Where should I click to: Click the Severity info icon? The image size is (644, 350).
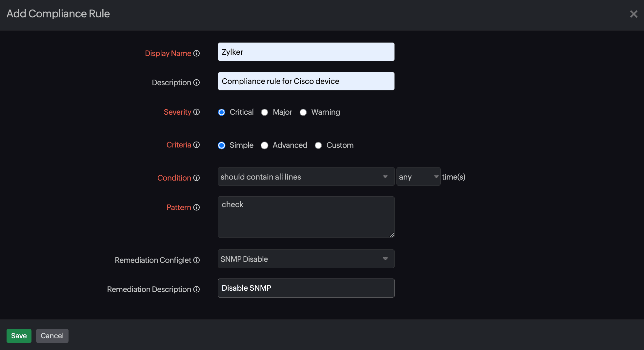(196, 112)
